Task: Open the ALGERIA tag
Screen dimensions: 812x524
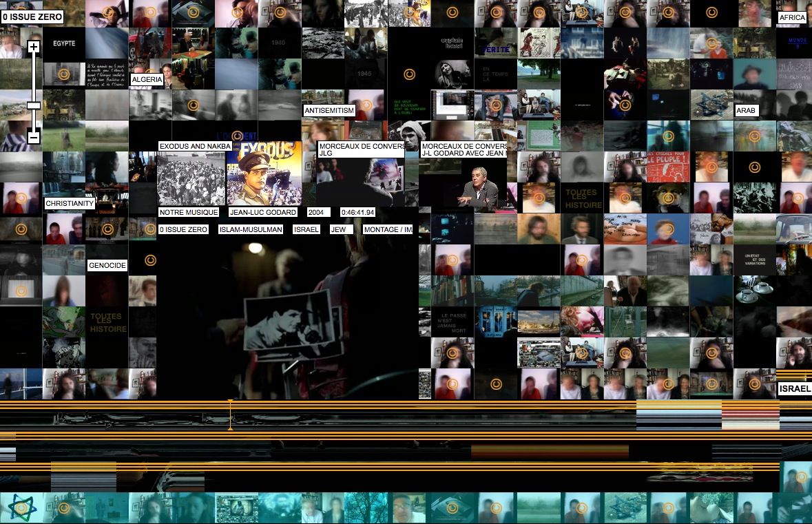Action: coord(147,79)
